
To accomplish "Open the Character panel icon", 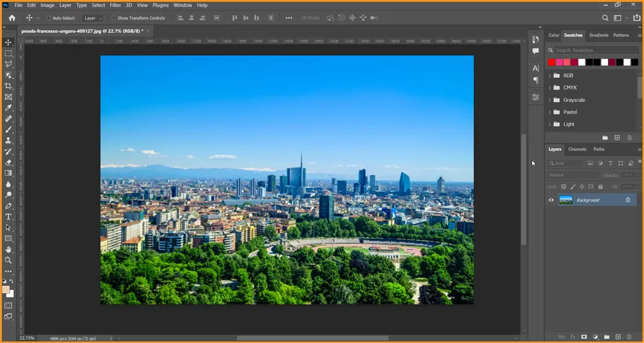I will click(x=536, y=68).
